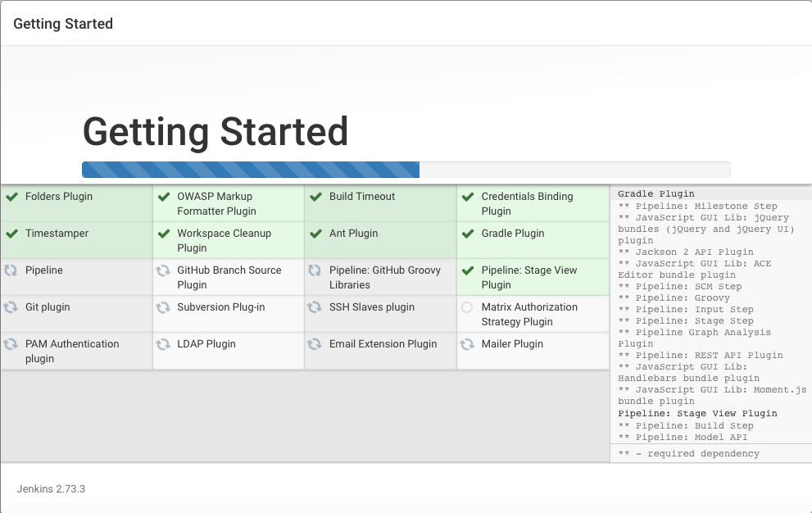The image size is (812, 513).
Task: Click the loading icon next to Mailer Plugin
Action: tap(468, 344)
